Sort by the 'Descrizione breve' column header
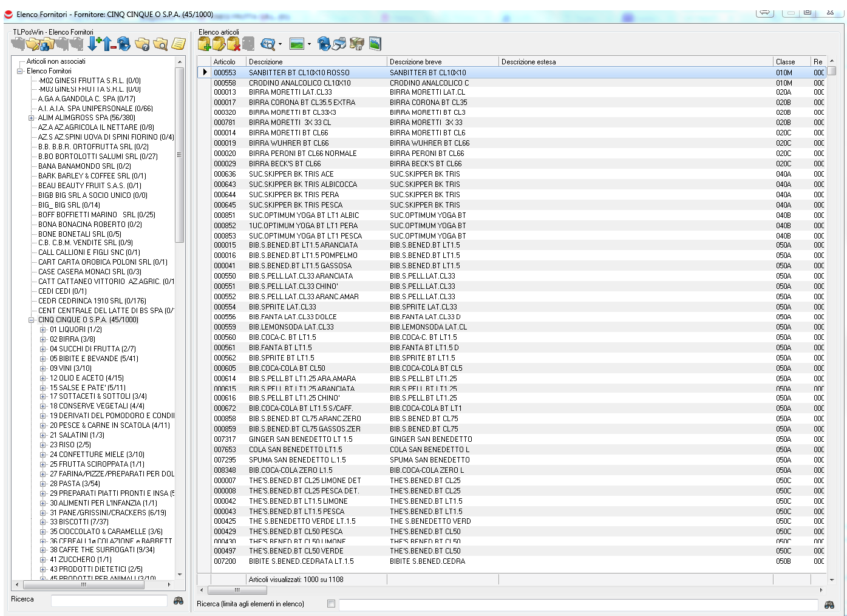 442,62
